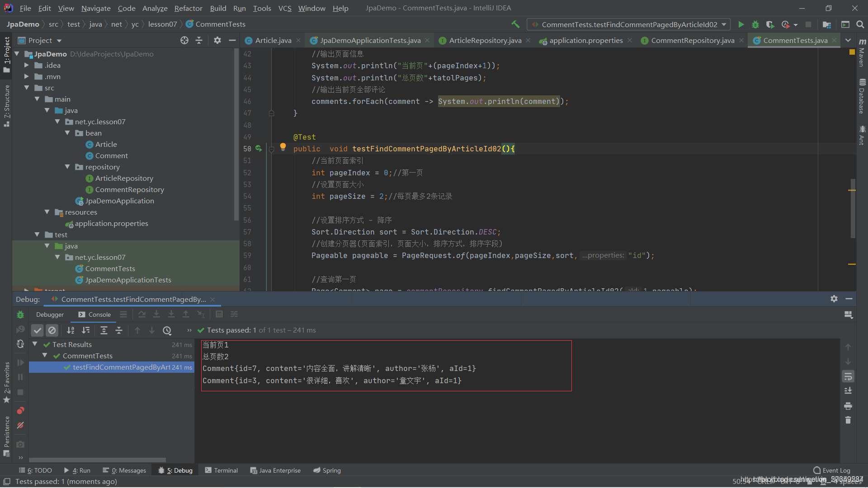Toggle Show Passed tests checkmark button
This screenshot has height=488, width=868.
point(38,330)
